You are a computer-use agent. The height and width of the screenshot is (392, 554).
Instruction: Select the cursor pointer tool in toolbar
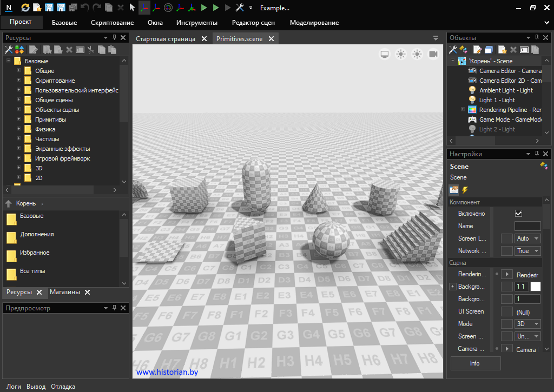[133, 8]
